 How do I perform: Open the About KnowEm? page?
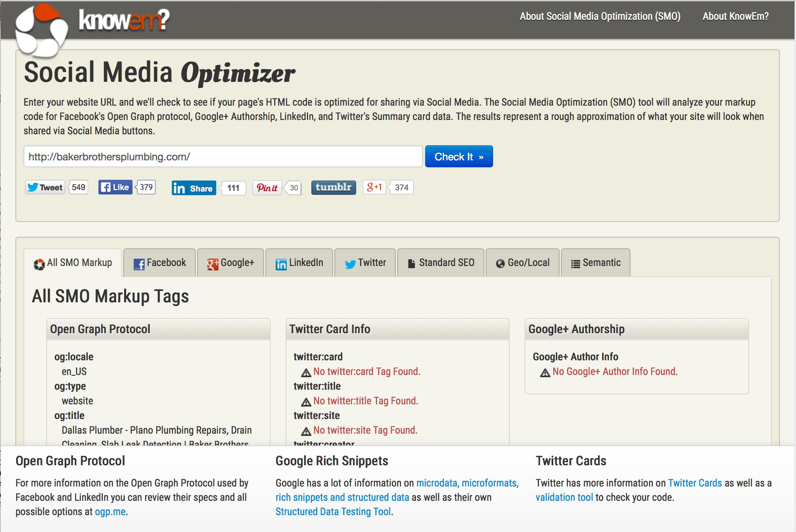pos(735,17)
